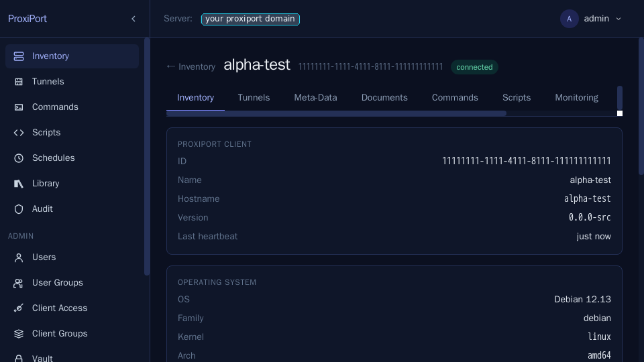This screenshot has height=362, width=644.
Task: Click the UUID next to the page title
Action: tap(370, 67)
